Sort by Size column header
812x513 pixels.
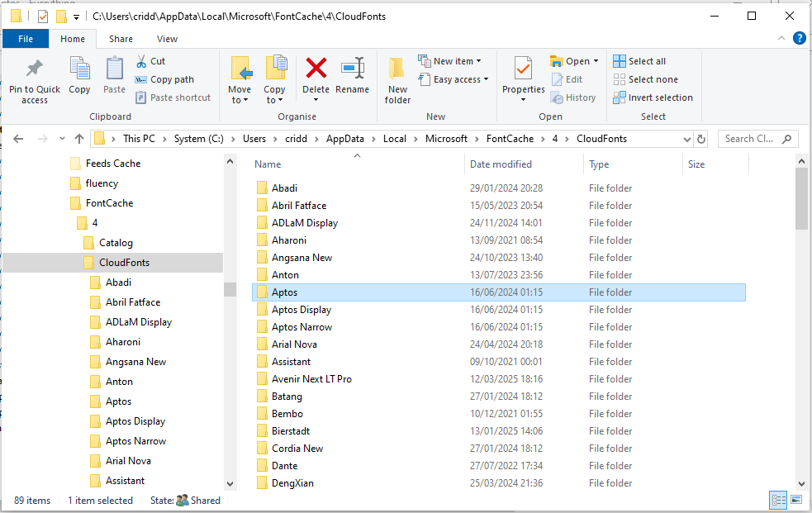click(696, 164)
